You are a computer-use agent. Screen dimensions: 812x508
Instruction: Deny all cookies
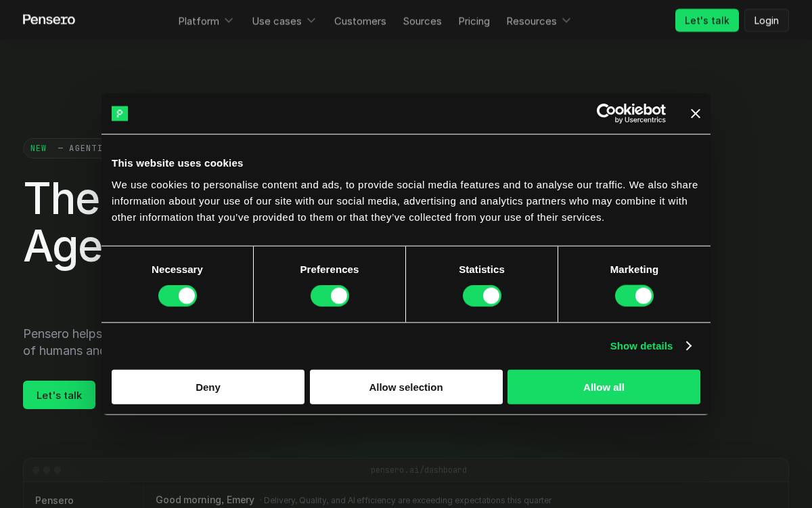click(208, 387)
